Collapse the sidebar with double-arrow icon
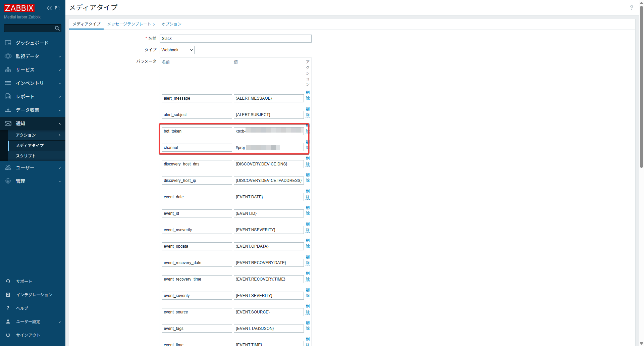The height and width of the screenshot is (346, 644). [x=49, y=8]
